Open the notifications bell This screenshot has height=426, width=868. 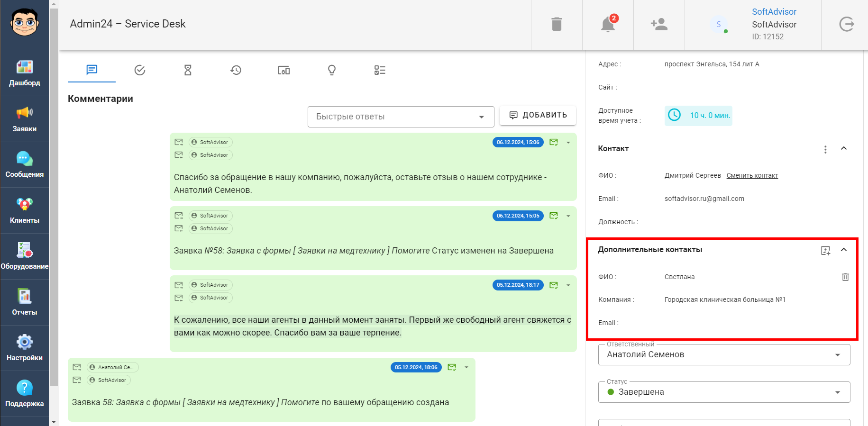pos(608,24)
